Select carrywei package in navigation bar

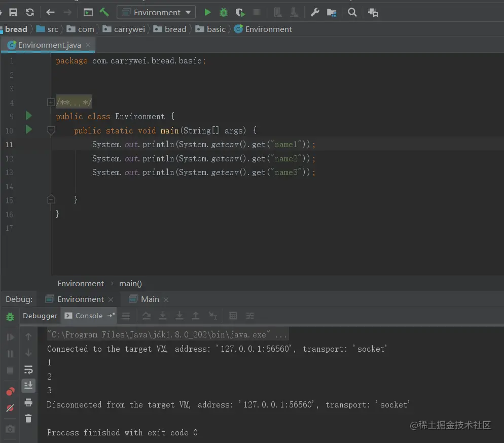(x=124, y=29)
